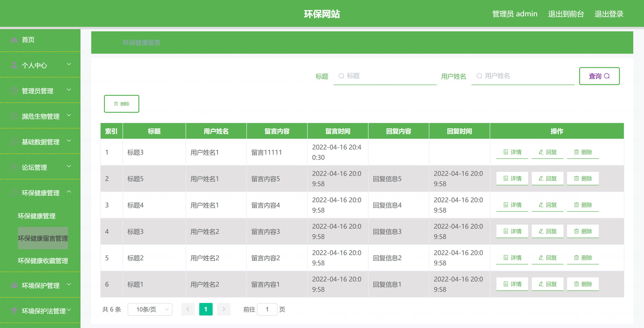Click 回复 button for row 留言11111
Image resolution: width=644 pixels, height=328 pixels.
(x=547, y=152)
